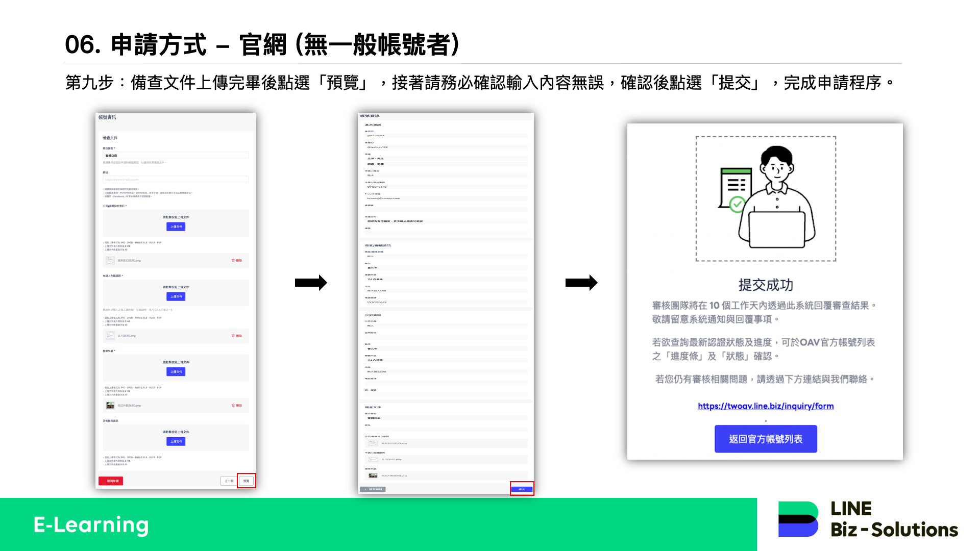Viewport: 980px width, 551px height.
Task: Open the business card file thumbnail
Action: (110, 336)
